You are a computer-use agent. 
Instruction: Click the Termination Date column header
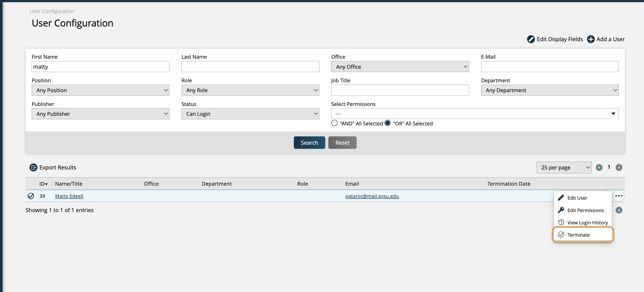(x=508, y=184)
